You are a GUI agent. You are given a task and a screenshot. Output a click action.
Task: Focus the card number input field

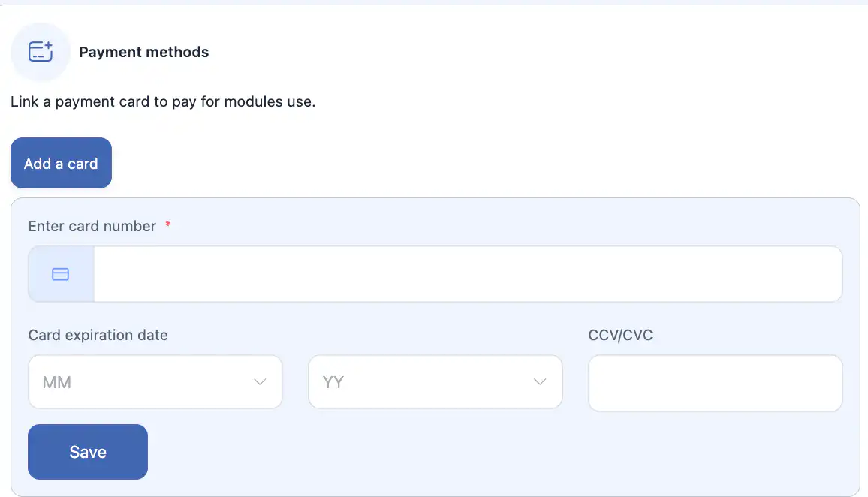point(467,274)
